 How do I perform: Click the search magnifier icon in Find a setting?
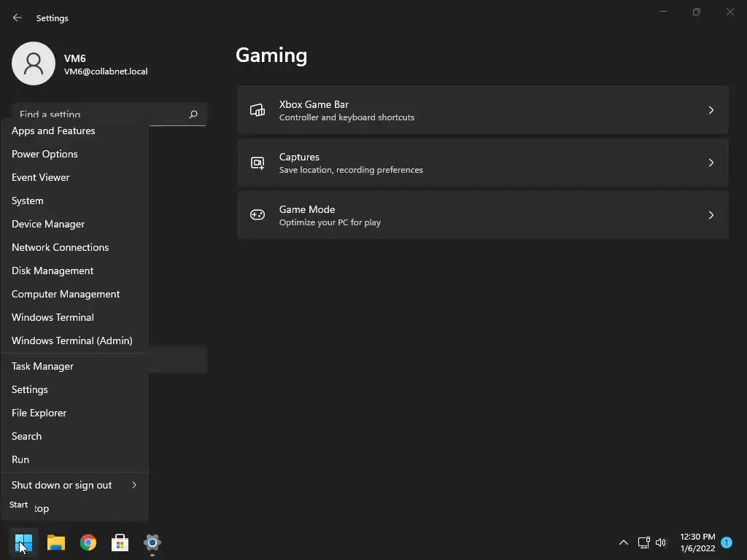click(193, 114)
